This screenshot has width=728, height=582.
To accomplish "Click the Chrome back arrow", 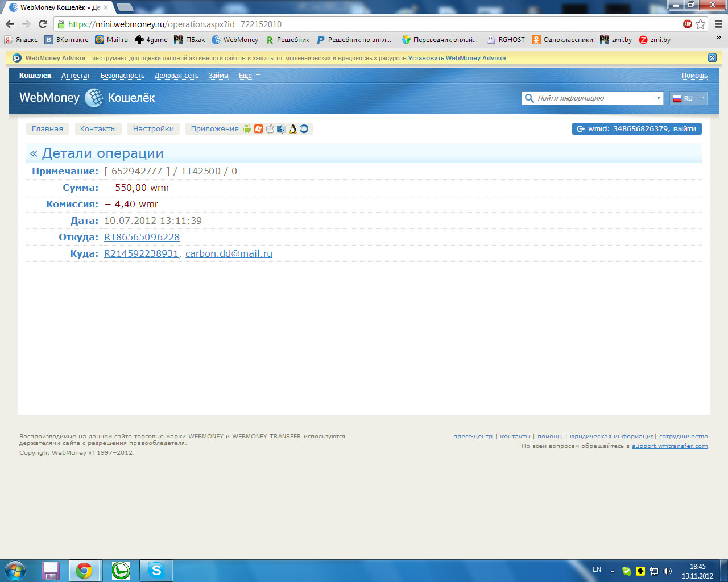I will coord(10,24).
